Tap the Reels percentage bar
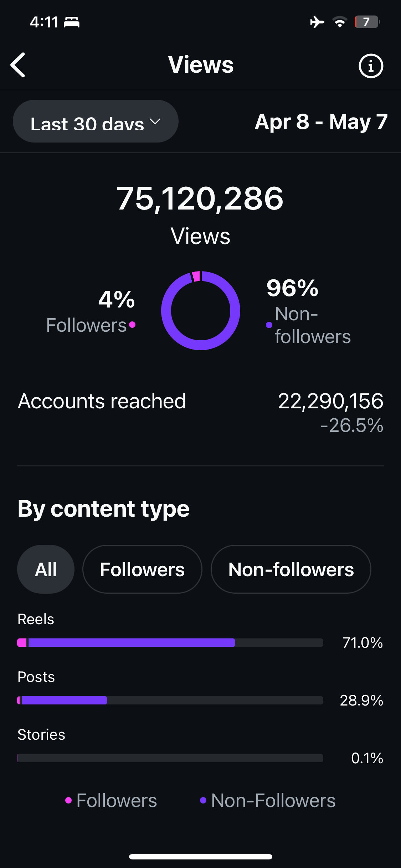Viewport: 401px width, 868px height. click(x=170, y=642)
